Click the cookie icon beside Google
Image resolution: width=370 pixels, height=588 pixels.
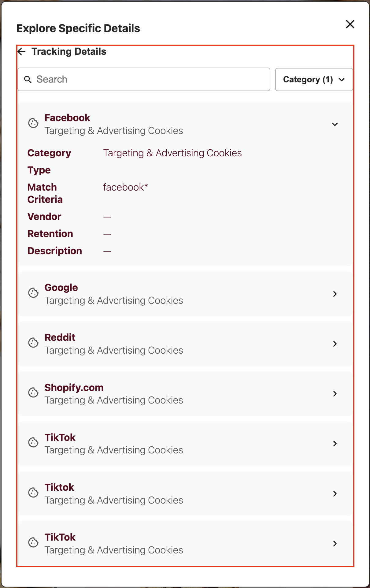(33, 293)
